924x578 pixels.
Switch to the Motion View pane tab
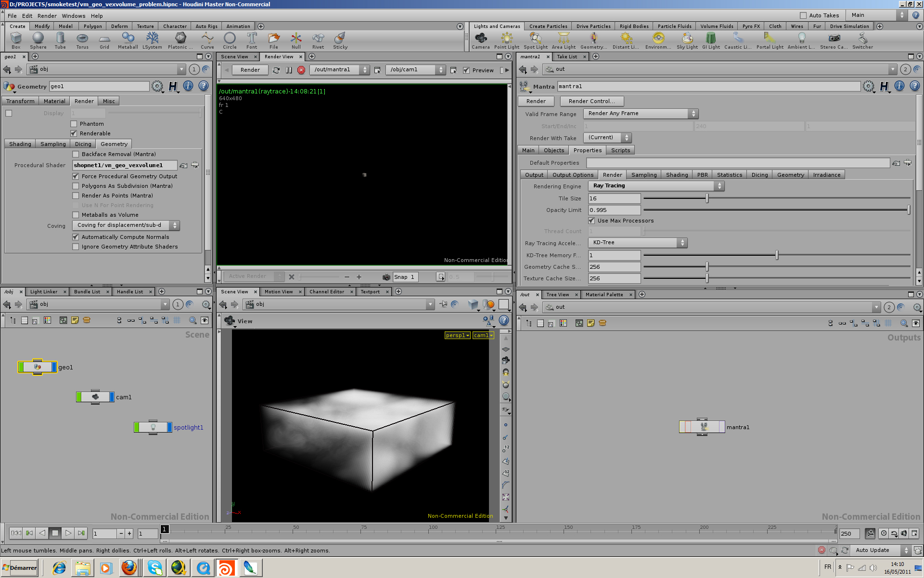click(x=279, y=292)
